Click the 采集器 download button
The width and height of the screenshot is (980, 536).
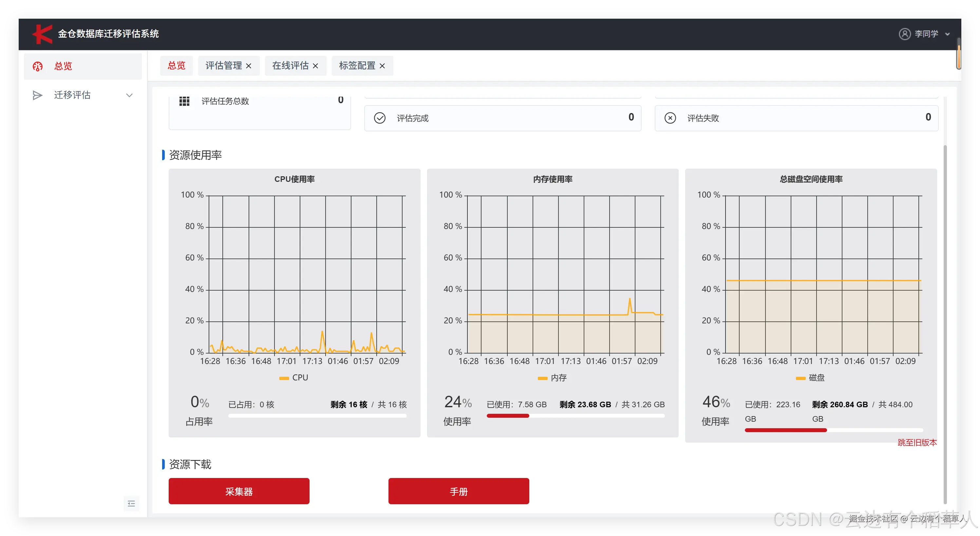[239, 491]
